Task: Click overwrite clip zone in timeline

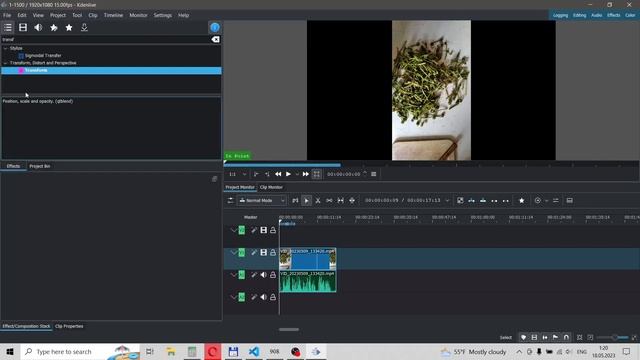Action: [x=483, y=200]
